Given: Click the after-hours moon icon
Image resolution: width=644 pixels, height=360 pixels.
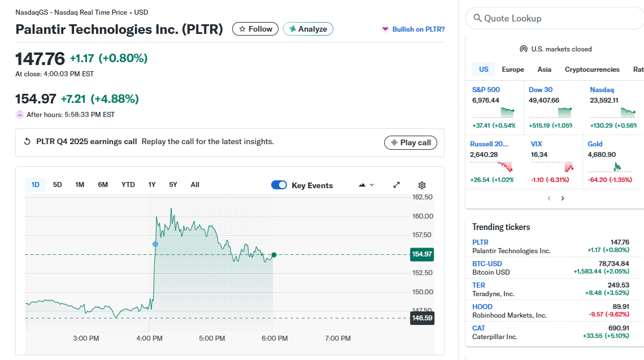Looking at the screenshot, I should (20, 115).
